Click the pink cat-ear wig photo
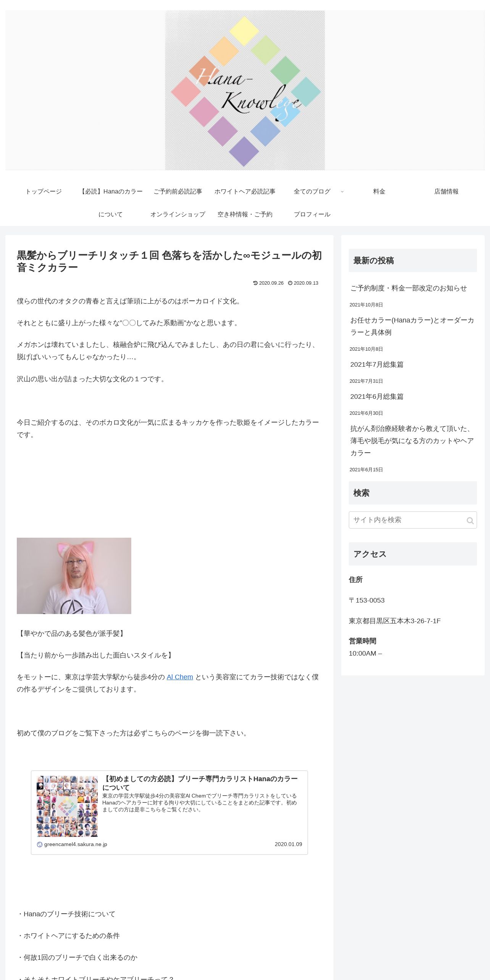Image resolution: width=490 pixels, height=980 pixels. click(x=74, y=575)
